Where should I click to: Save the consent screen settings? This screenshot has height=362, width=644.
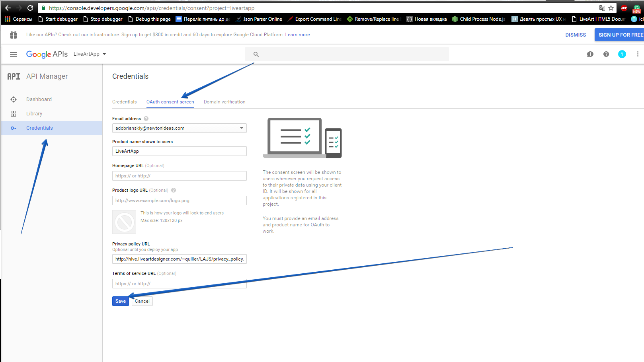121,301
